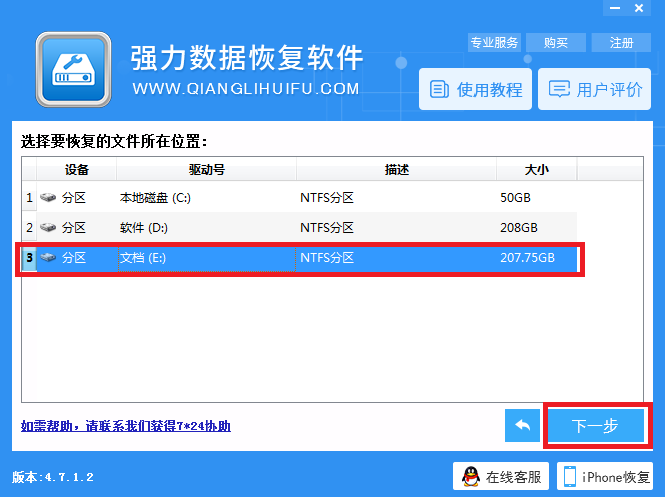Screen dimensions: 665x497
Task: Minimize the window
Action: 615,8
